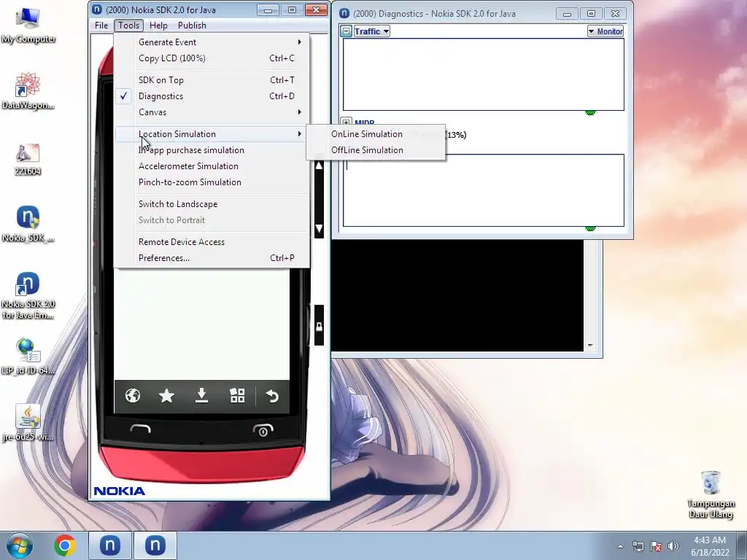Choose OnLine Simulation
The height and width of the screenshot is (560, 747).
[x=376, y=134]
